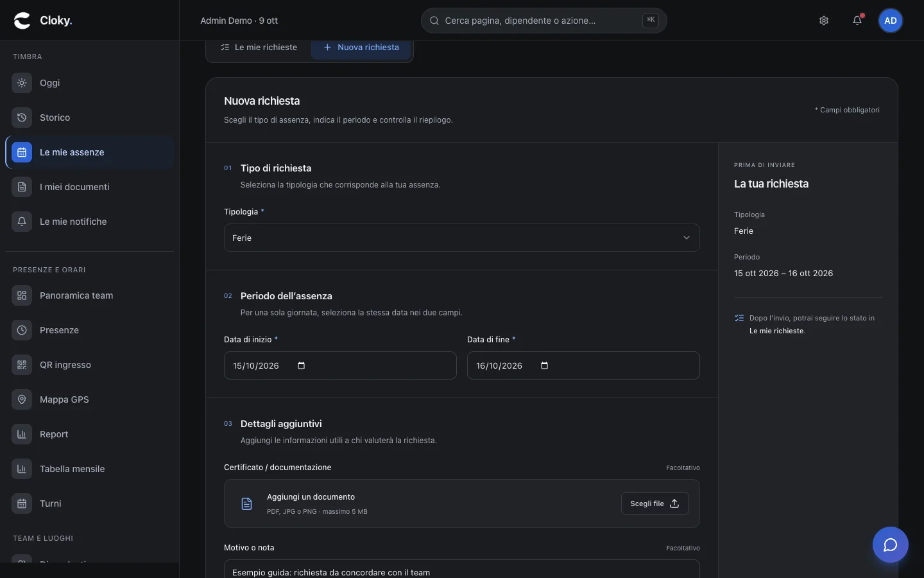Click the Aggiungi un documento file icon
This screenshot has height=578, width=924.
point(247,504)
